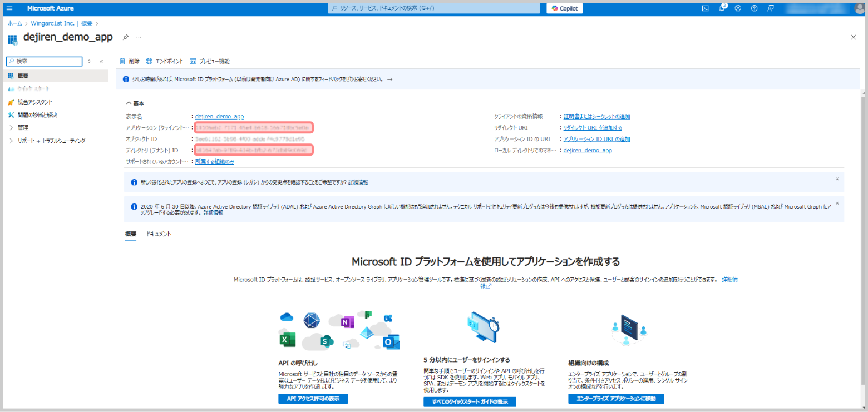Click the オブジェクト ID value
Image resolution: width=868 pixels, height=412 pixels.
250,139
